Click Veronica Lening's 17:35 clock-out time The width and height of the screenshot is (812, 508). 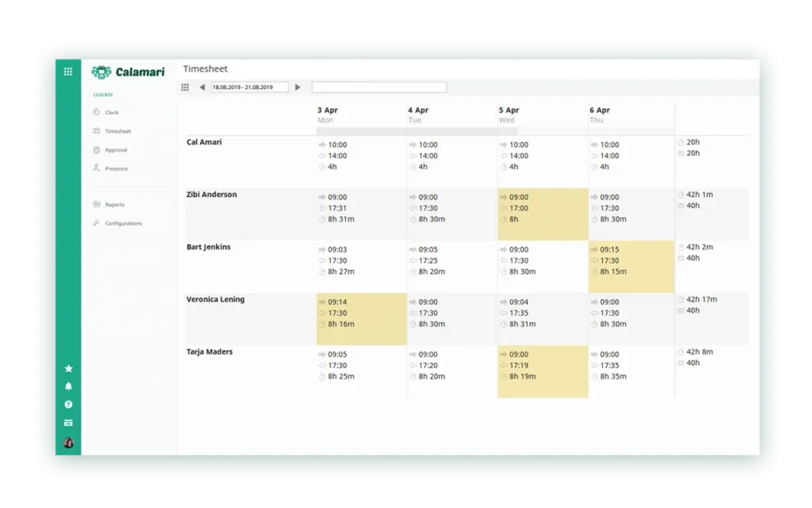click(519, 313)
